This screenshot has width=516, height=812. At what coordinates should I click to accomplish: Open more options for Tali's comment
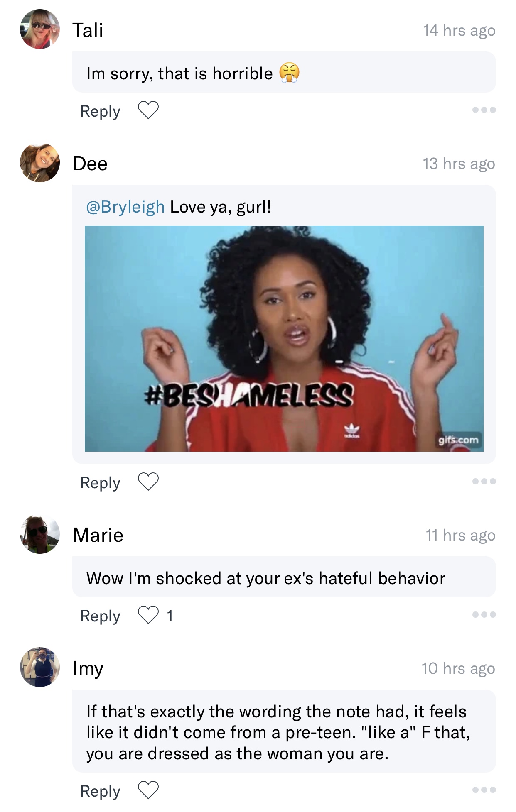[x=484, y=110]
